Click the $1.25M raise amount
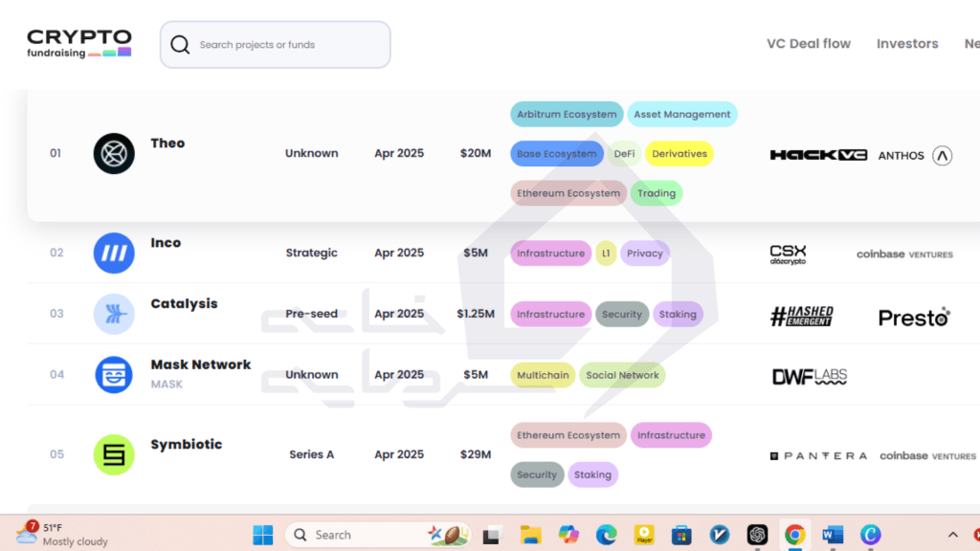The image size is (980, 551). 475,314
